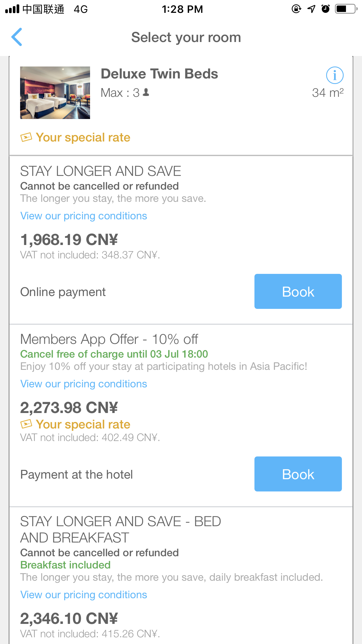Tap the cellular signal bars icon

[12, 9]
